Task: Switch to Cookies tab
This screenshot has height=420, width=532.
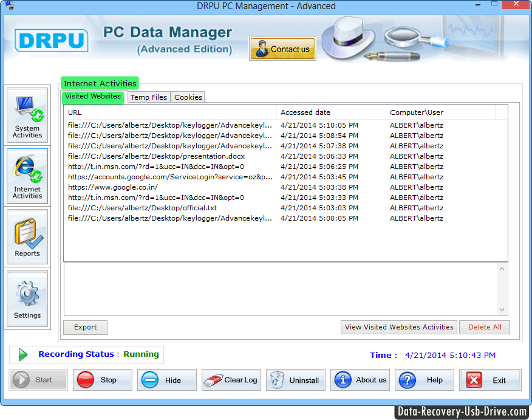Action: point(188,97)
